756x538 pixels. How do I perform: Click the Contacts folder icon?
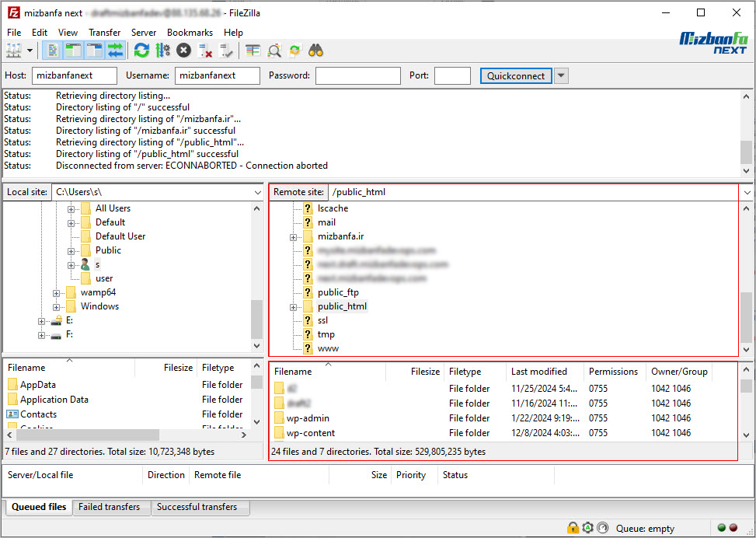(12, 414)
